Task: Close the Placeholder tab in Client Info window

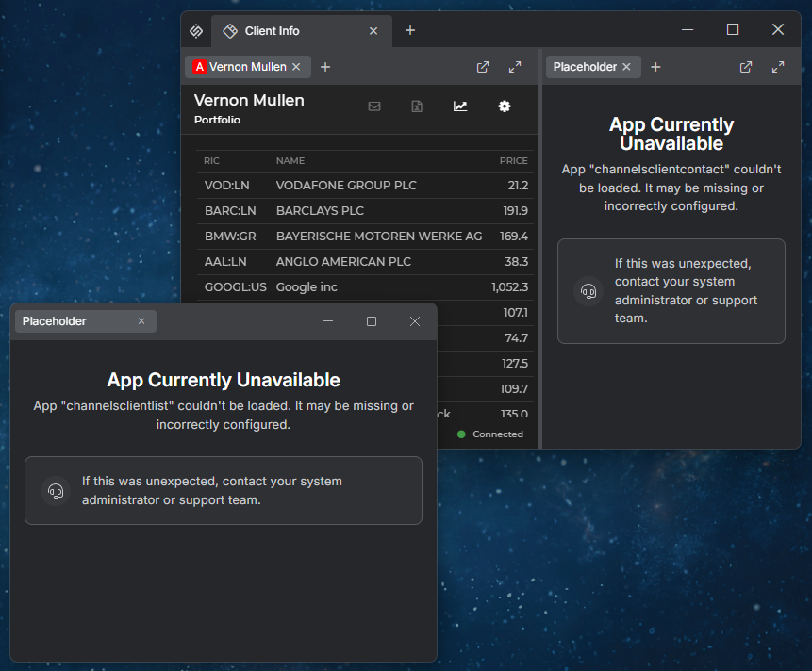Action: coord(626,67)
